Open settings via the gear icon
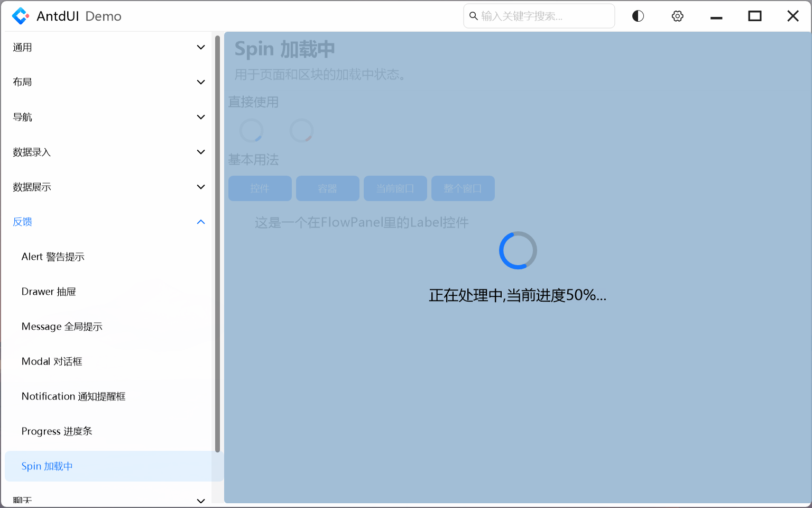Viewport: 812px width, 508px height. (x=677, y=16)
